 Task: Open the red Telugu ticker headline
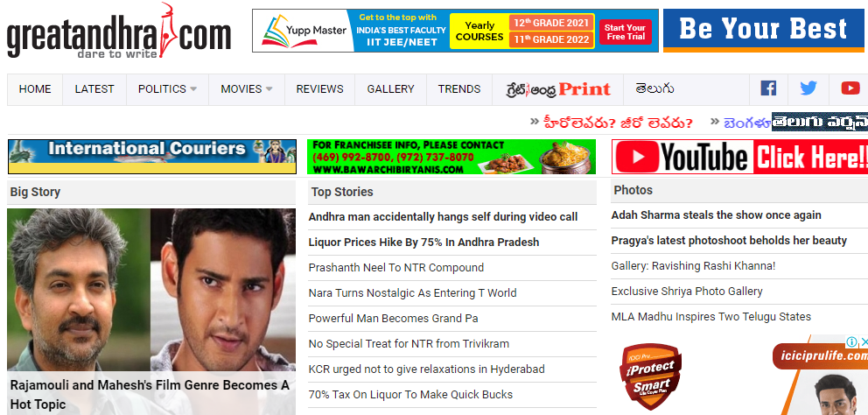click(x=618, y=123)
